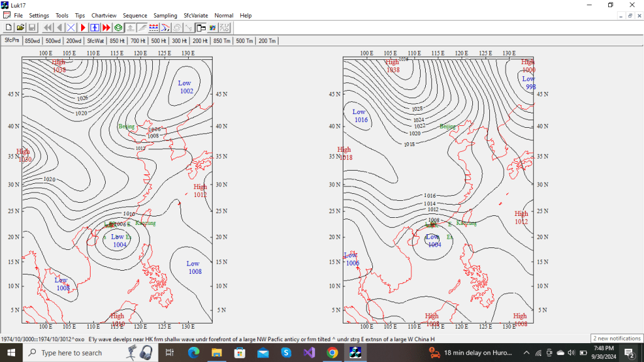Select the SfcWat tab
Image resolution: width=644 pixels, height=362 pixels.
tap(96, 41)
